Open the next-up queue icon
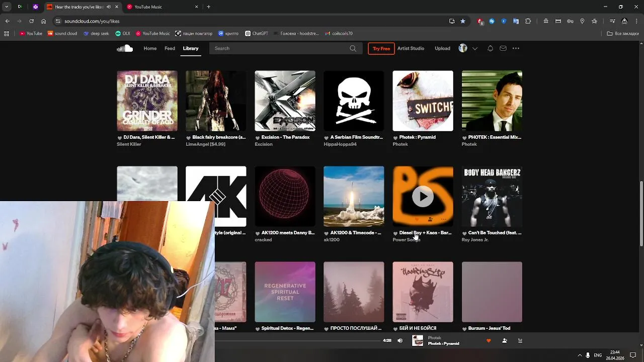The width and height of the screenshot is (644, 362). 520,341
